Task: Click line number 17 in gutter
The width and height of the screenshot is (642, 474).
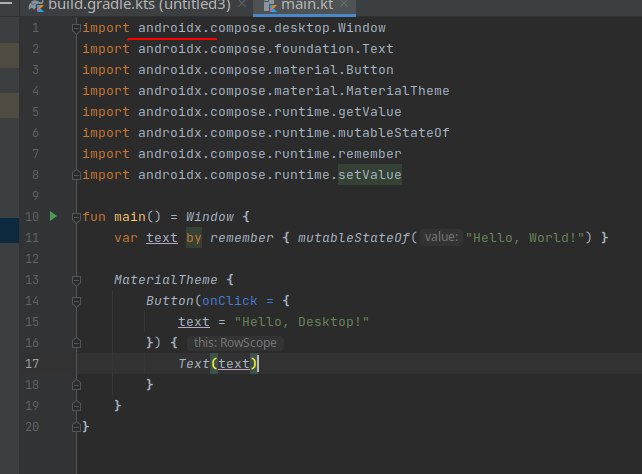Action: point(32,363)
